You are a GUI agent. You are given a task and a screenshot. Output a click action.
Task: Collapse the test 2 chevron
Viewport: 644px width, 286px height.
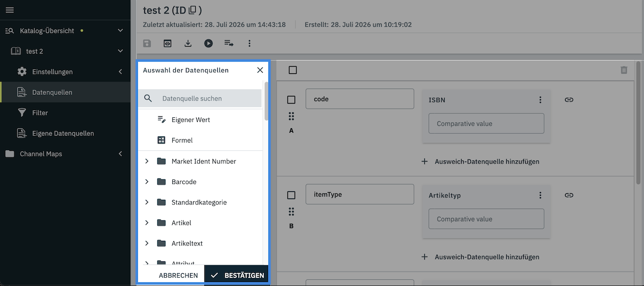[x=120, y=51]
